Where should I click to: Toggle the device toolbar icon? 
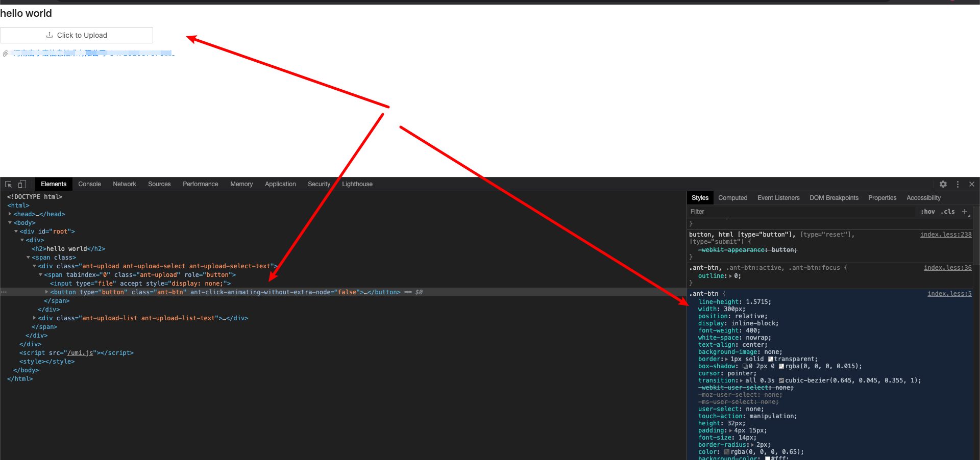[22, 184]
